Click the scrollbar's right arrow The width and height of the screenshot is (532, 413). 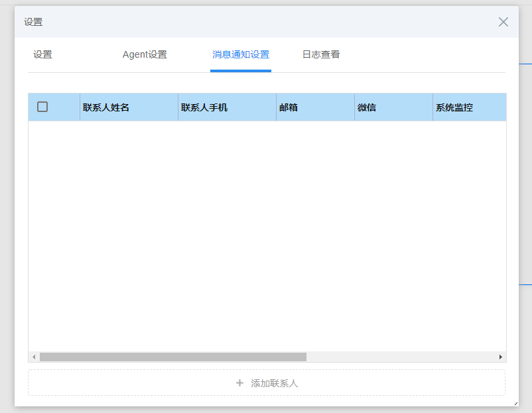click(x=501, y=357)
